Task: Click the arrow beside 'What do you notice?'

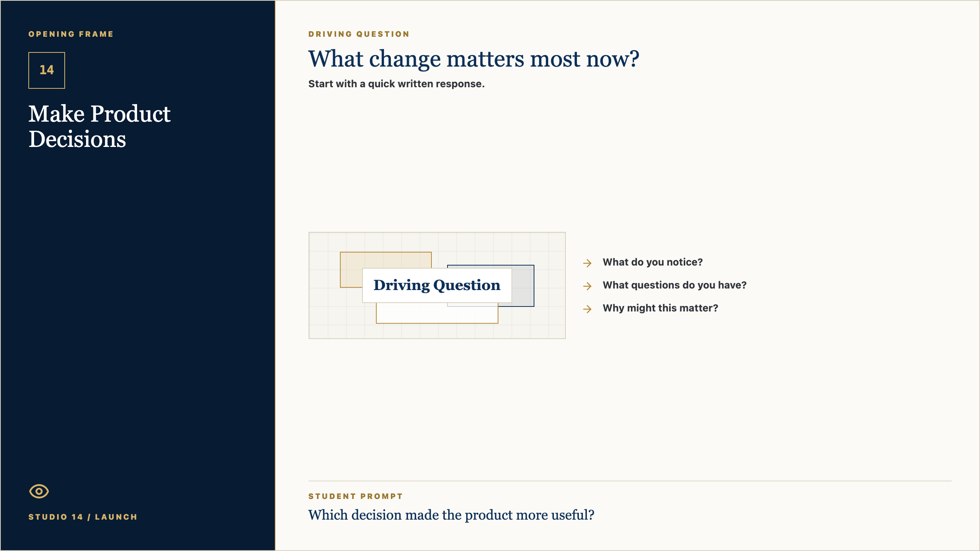Action: click(587, 263)
